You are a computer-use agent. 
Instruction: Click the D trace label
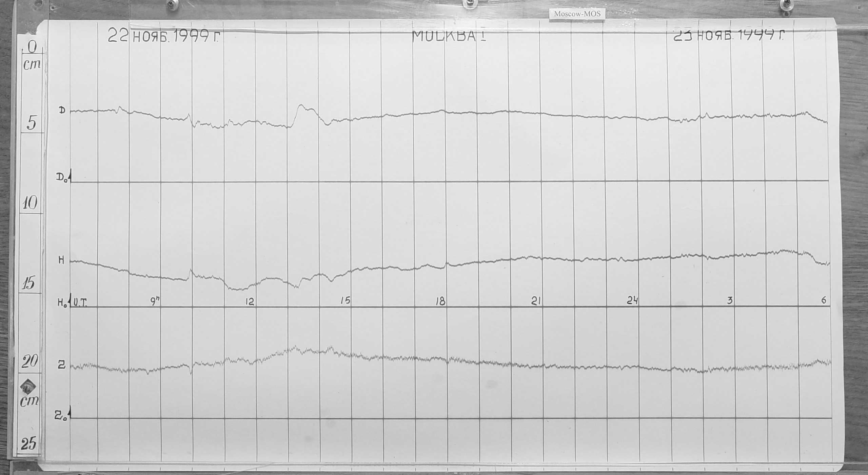62,110
